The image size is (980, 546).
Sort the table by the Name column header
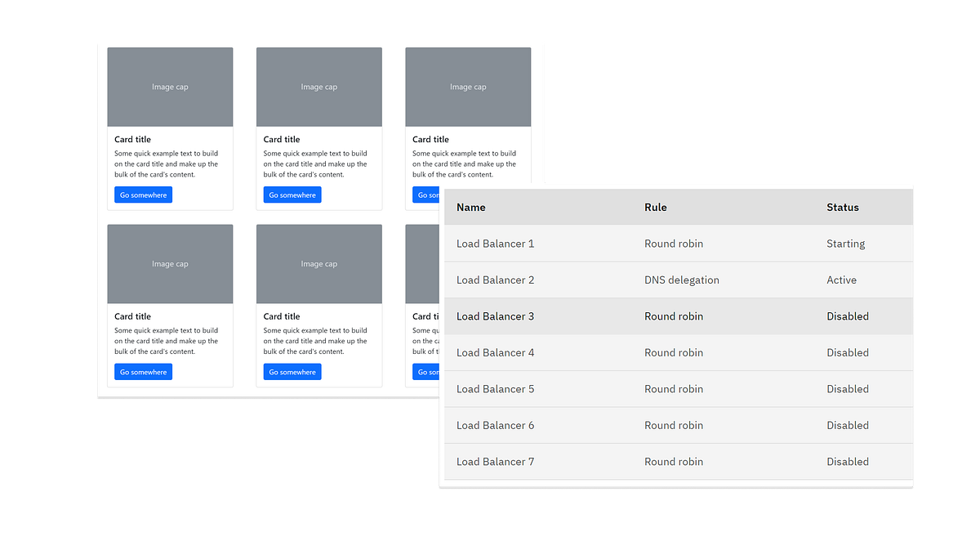pos(470,207)
